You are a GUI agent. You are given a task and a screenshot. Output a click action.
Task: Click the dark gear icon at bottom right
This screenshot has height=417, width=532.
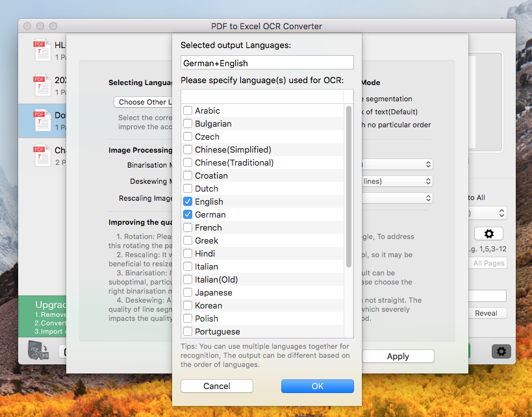coord(501,351)
